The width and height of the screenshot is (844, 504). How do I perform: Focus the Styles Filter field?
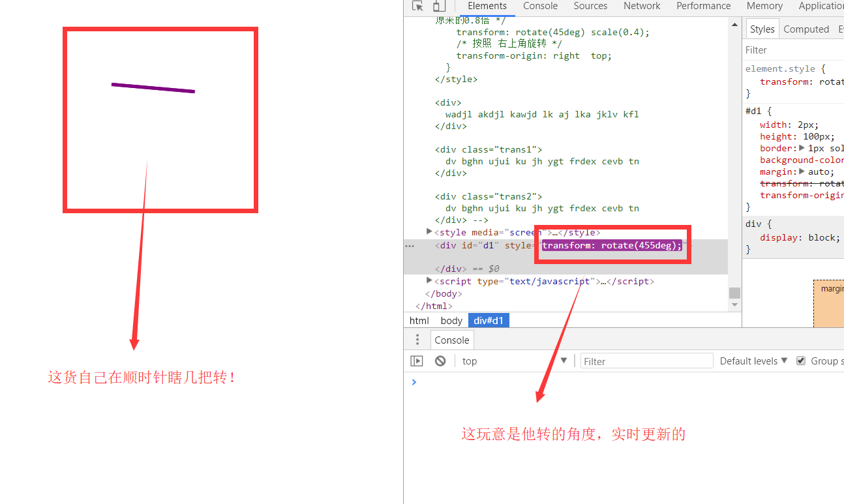click(794, 50)
